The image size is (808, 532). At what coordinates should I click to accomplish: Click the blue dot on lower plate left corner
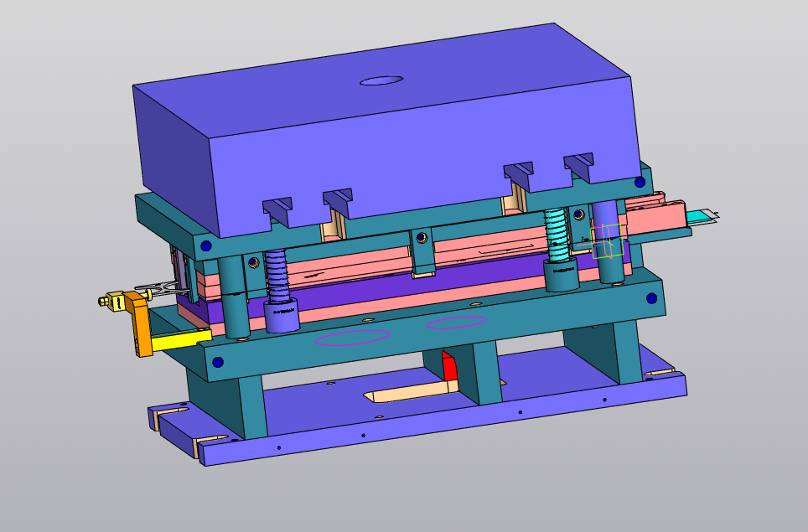[218, 363]
